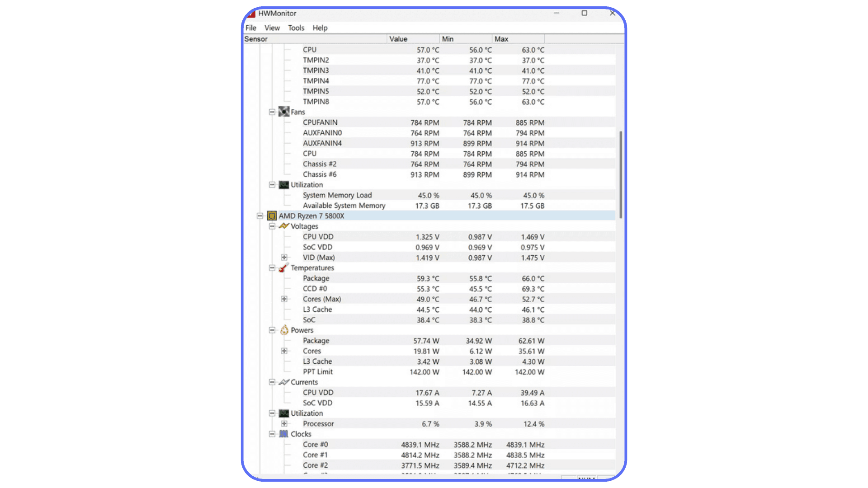Expand the VID (Max) entry
Image resolution: width=868 pixels, height=488 pixels.
click(284, 258)
